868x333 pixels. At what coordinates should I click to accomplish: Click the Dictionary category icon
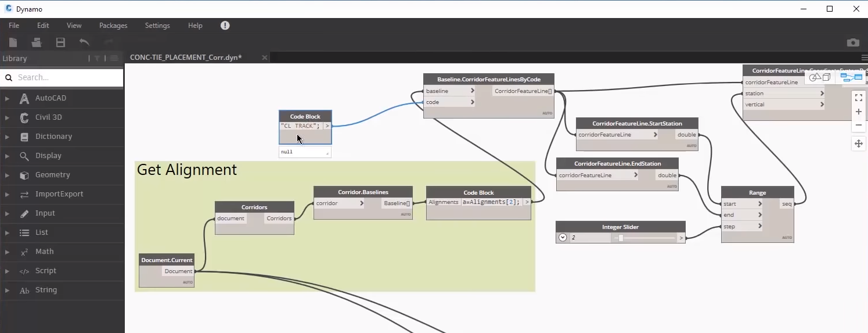tap(24, 137)
